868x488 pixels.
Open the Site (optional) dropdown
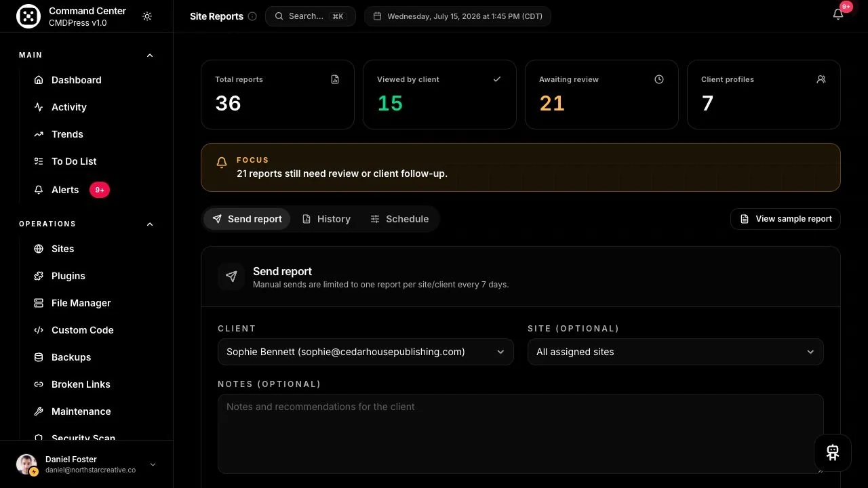point(675,352)
